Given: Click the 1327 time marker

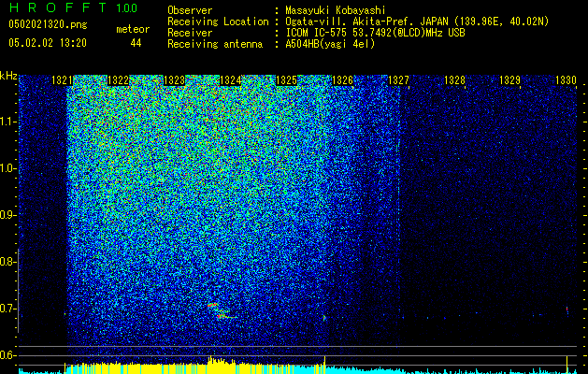Looking at the screenshot, I should 398,80.
